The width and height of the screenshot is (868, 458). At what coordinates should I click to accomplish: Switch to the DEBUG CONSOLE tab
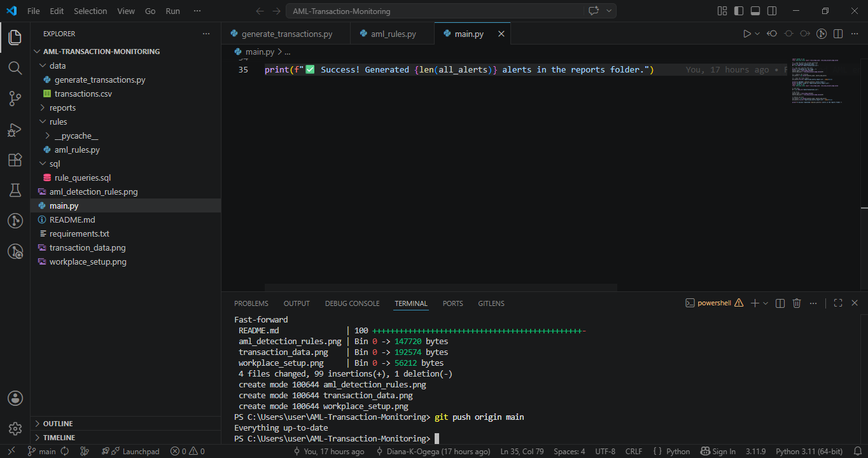(x=352, y=303)
